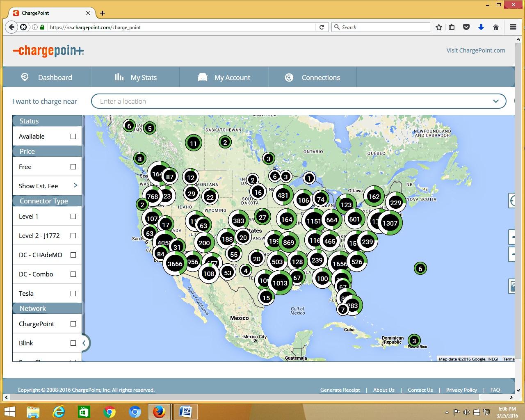Collapse the filter side panel arrow

coord(84,343)
